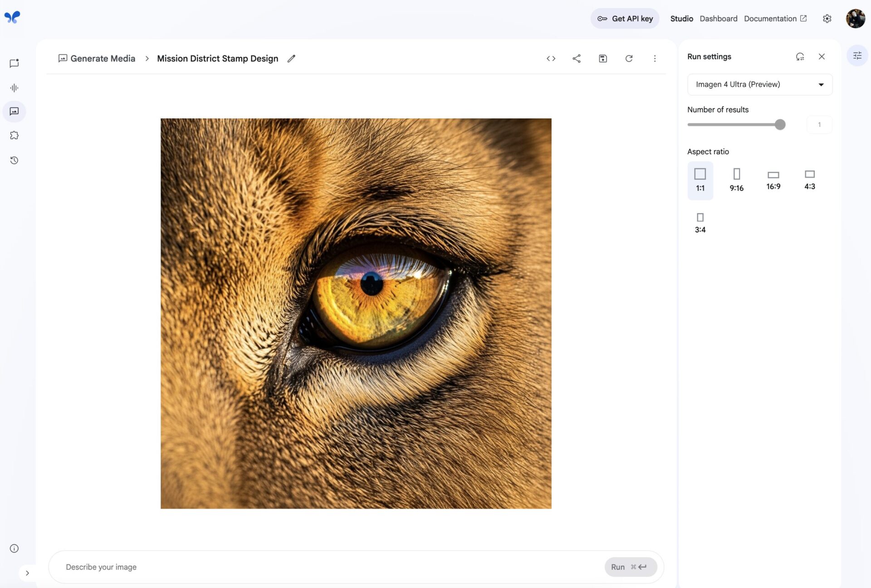Open the more options overflow menu

[x=655, y=58]
